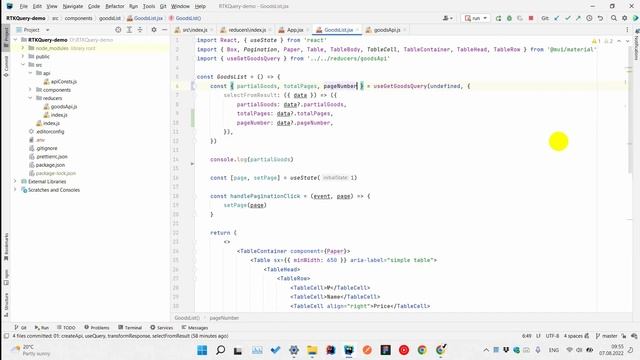Switch to the src/index.js editor tab
The height and width of the screenshot is (360, 640).
coord(192,30)
